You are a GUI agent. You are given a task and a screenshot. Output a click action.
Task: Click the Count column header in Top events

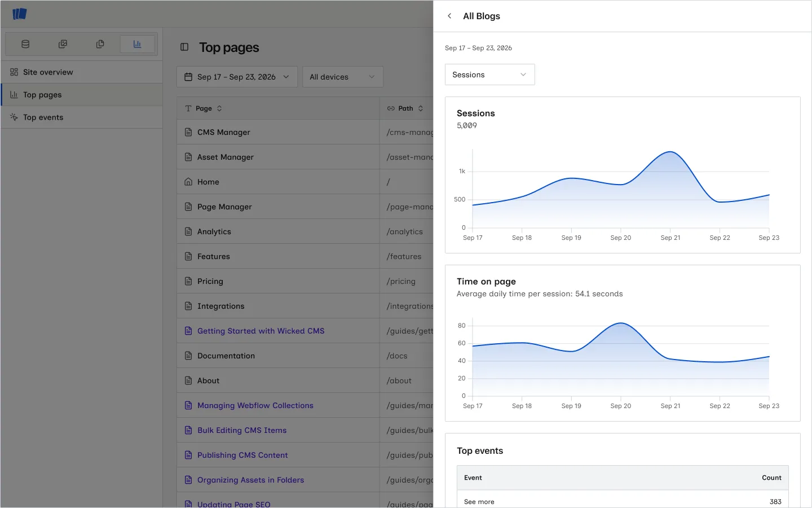[771, 478]
